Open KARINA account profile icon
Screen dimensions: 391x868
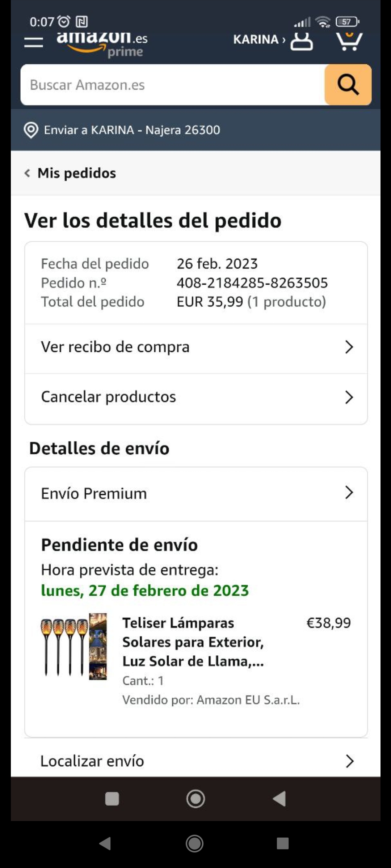(x=301, y=41)
